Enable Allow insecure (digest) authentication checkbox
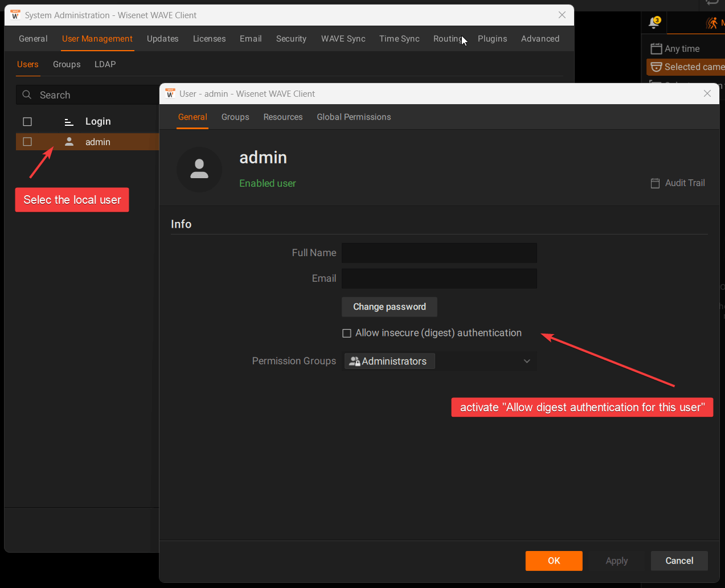Viewport: 725px width, 588px height. point(346,334)
